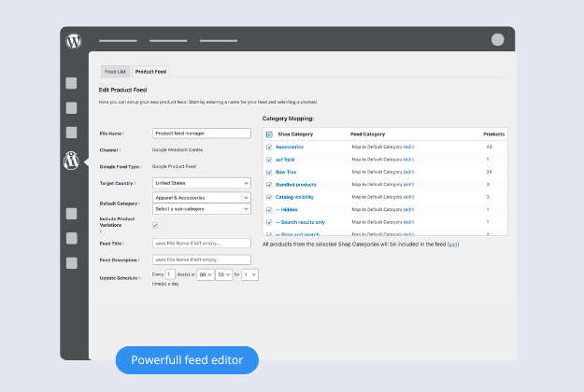The width and height of the screenshot is (584, 392).
Task: Click the sidebar icon just below WordPress plugin icon
Action: pyautogui.click(x=72, y=214)
